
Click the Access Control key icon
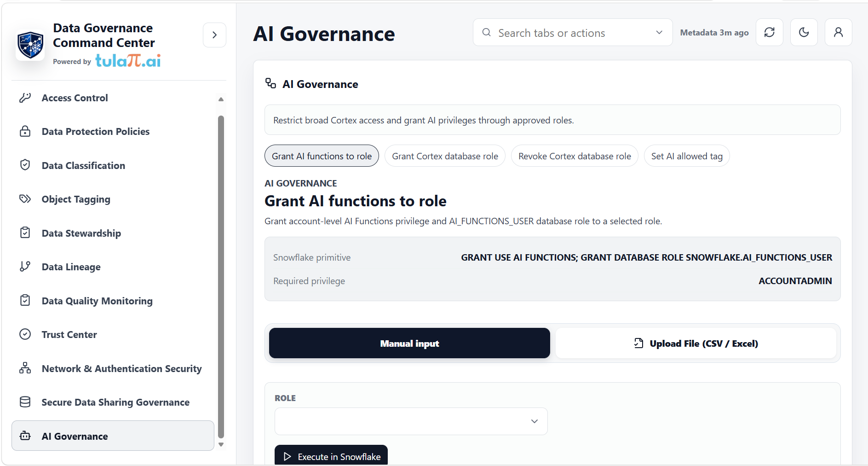point(25,98)
